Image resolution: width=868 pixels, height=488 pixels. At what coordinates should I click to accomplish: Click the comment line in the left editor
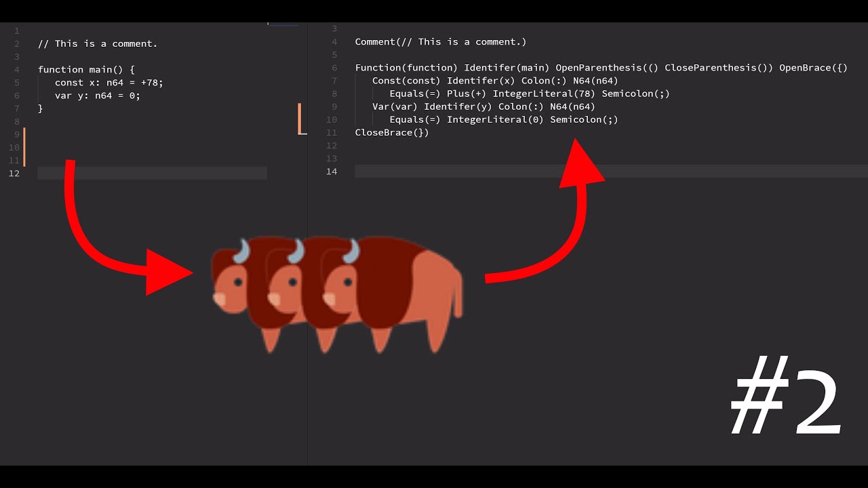point(98,43)
